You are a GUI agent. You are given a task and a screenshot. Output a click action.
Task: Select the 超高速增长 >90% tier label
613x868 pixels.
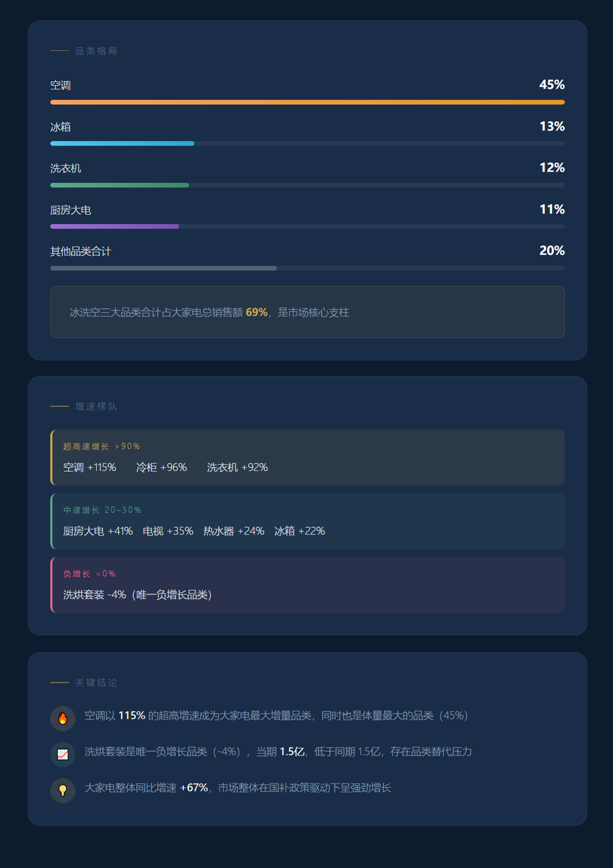coord(102,447)
